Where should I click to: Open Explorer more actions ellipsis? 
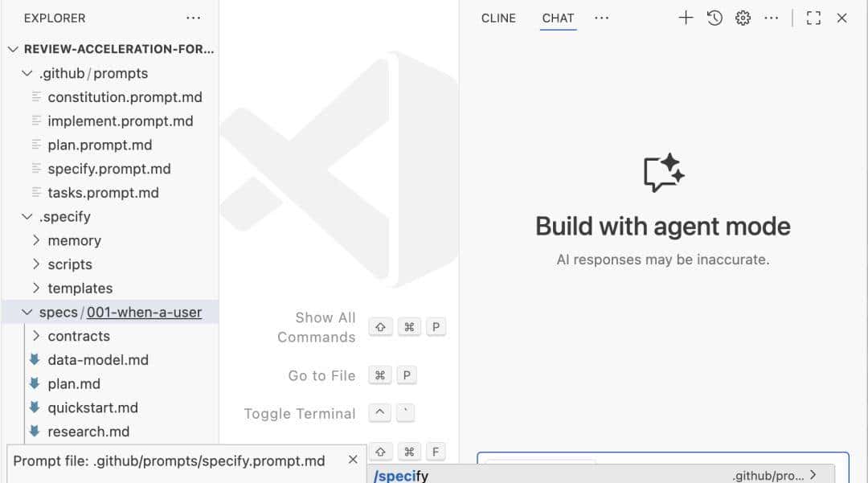click(194, 18)
